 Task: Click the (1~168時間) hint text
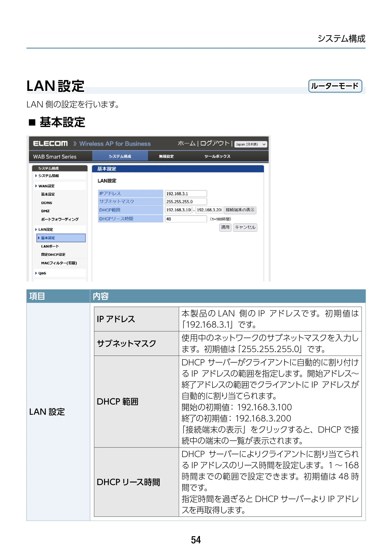[220, 219]
